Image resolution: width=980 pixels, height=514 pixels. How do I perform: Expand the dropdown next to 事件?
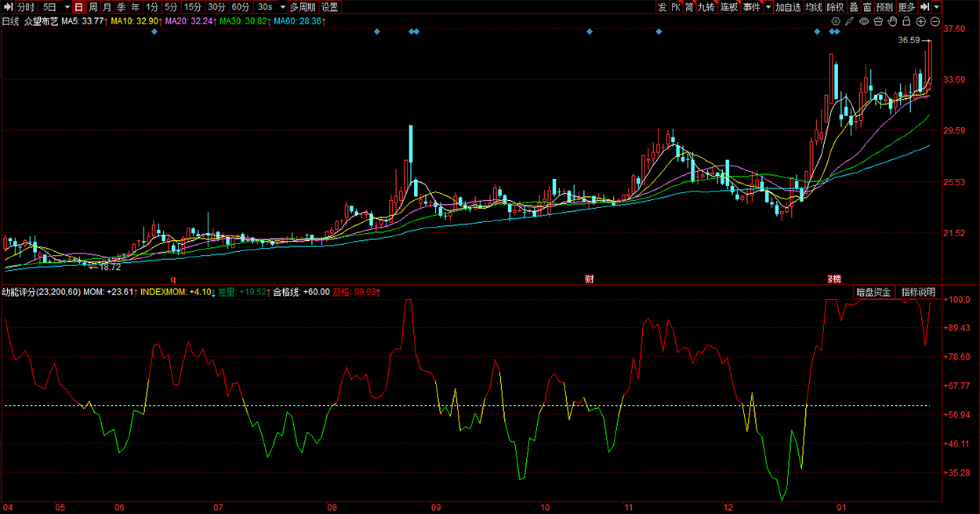[768, 7]
